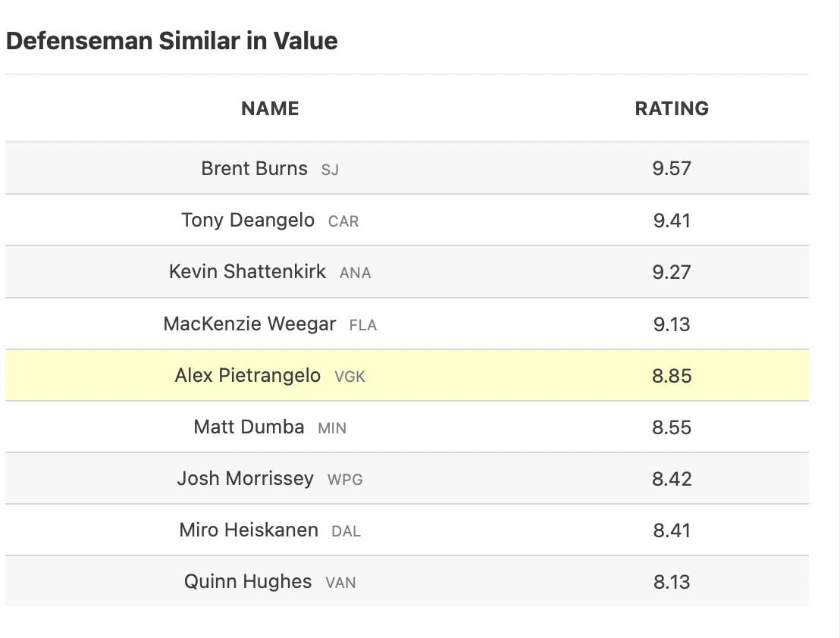The height and width of the screenshot is (638, 840).
Task: Click the VGK team tag
Action: (x=349, y=377)
